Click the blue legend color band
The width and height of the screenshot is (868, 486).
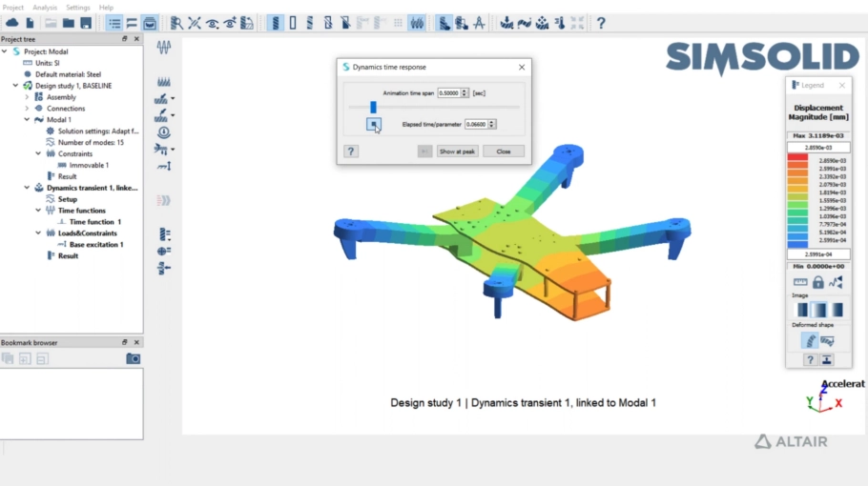[x=797, y=244]
